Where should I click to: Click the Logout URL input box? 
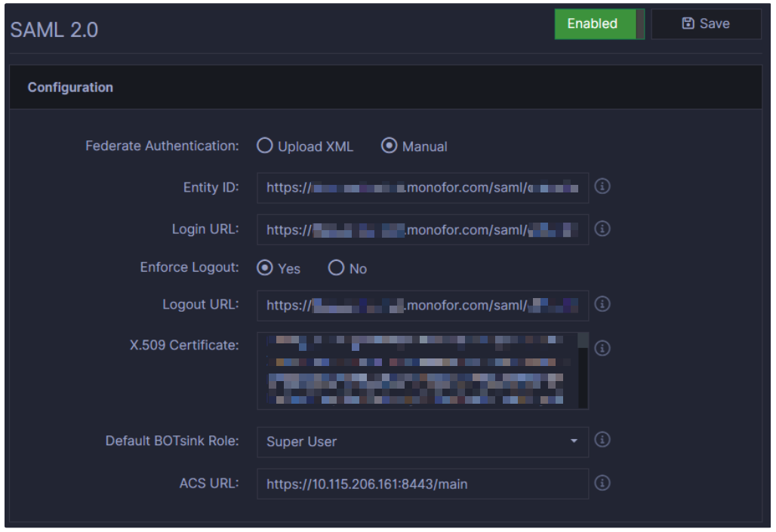(x=422, y=306)
